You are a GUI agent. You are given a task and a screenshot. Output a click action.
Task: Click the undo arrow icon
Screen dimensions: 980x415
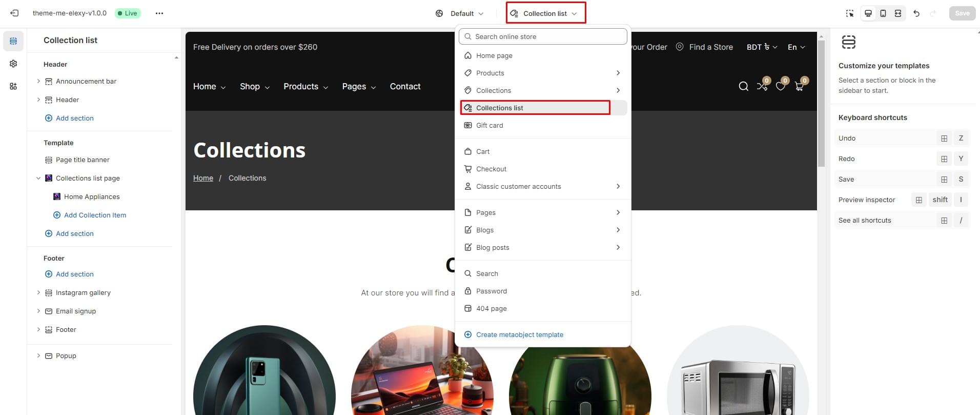916,13
